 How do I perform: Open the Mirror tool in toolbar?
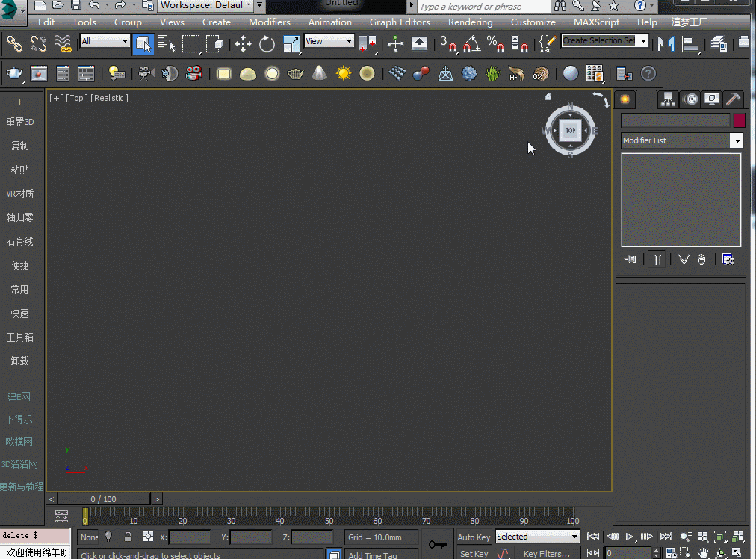click(x=666, y=43)
